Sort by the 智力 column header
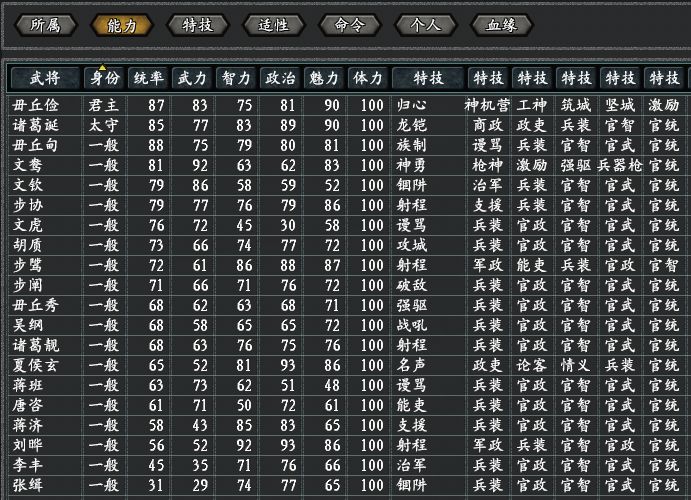Screen dimensions: 691x500 (236, 78)
